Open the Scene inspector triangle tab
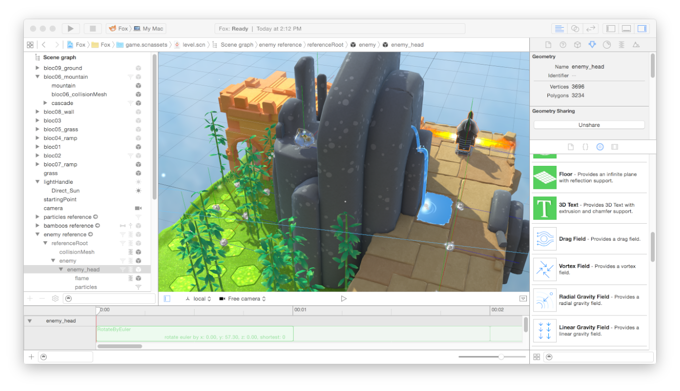Viewport: 680px width, 391px height. point(636,45)
